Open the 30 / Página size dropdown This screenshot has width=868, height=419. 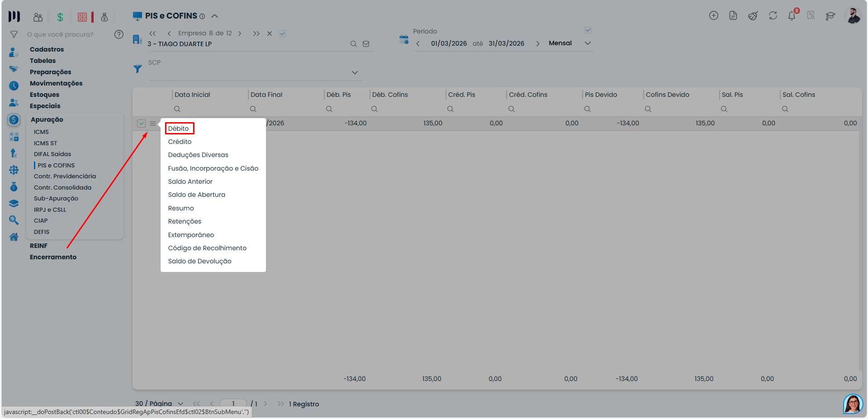[x=180, y=404]
